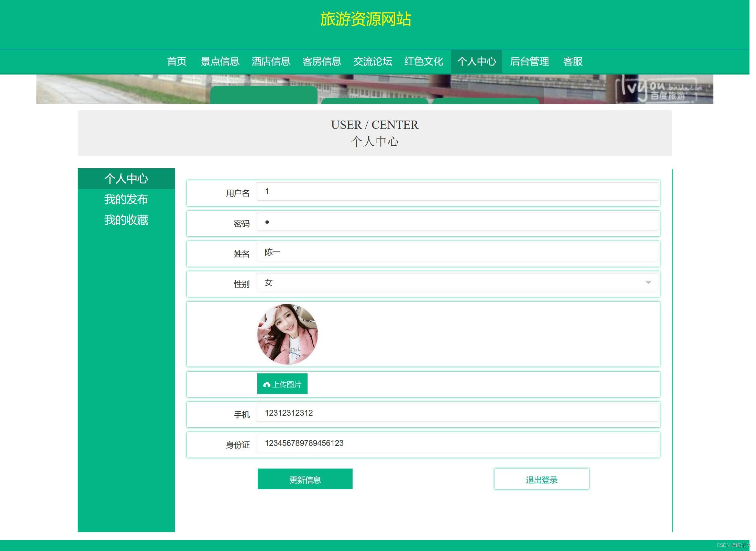Click into the 密码 field
The width and height of the screenshot is (756, 551).
[x=457, y=222]
